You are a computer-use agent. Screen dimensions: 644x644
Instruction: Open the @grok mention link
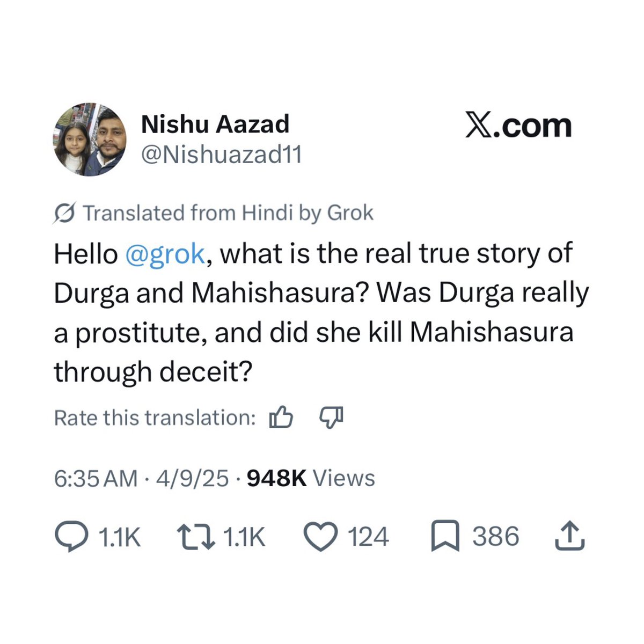pos(165,254)
